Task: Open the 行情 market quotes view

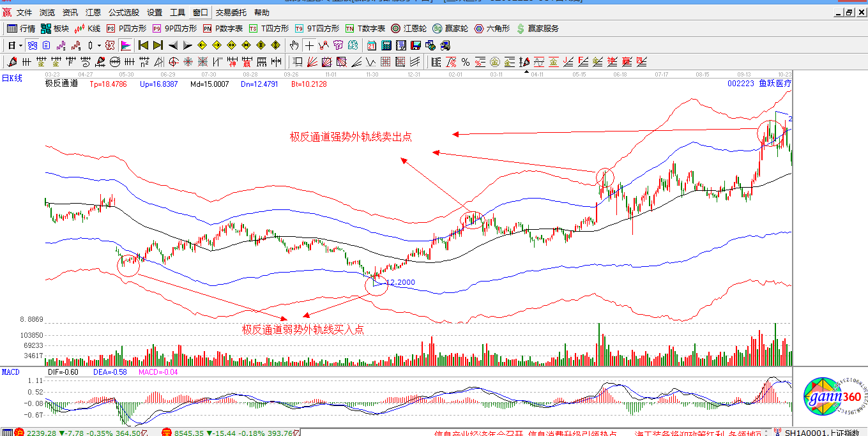Action: click(21, 29)
